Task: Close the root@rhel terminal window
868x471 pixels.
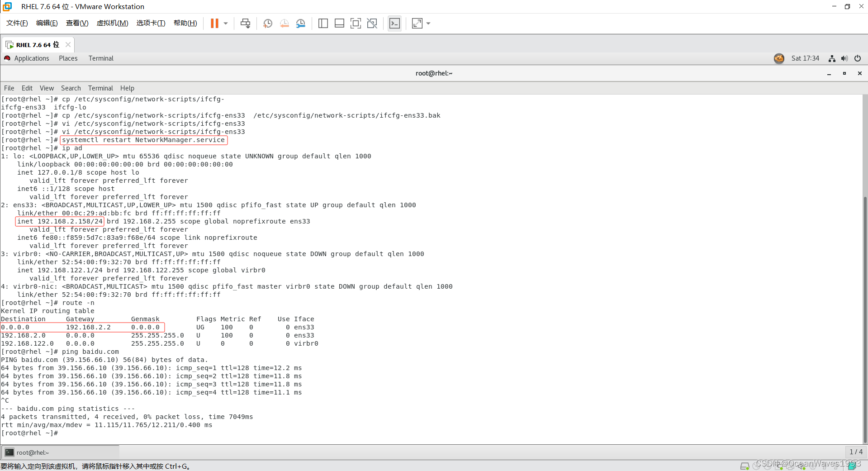Action: point(860,73)
